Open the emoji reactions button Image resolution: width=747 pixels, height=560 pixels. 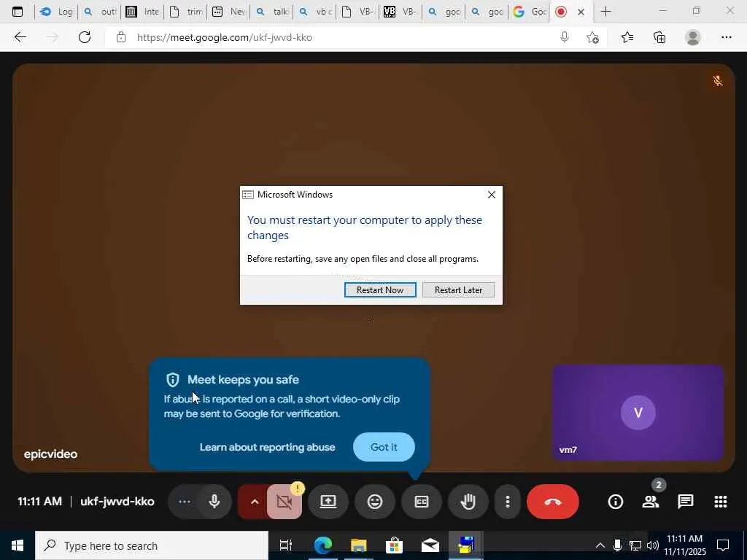click(x=375, y=502)
